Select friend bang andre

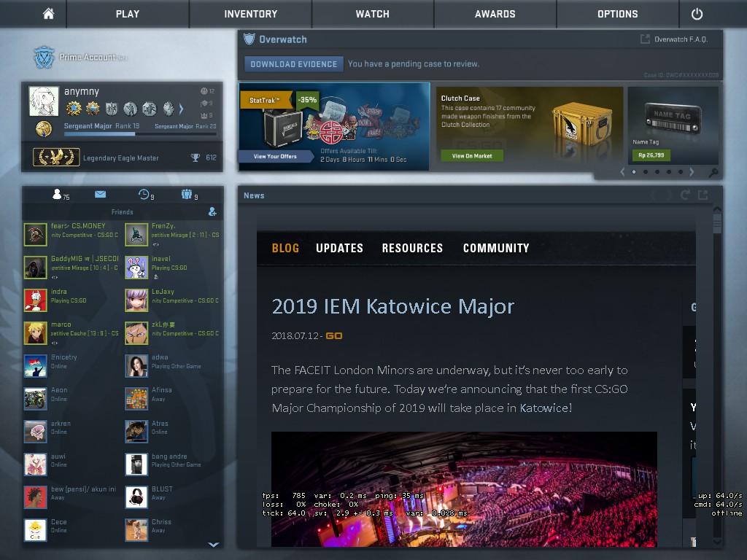172,464
